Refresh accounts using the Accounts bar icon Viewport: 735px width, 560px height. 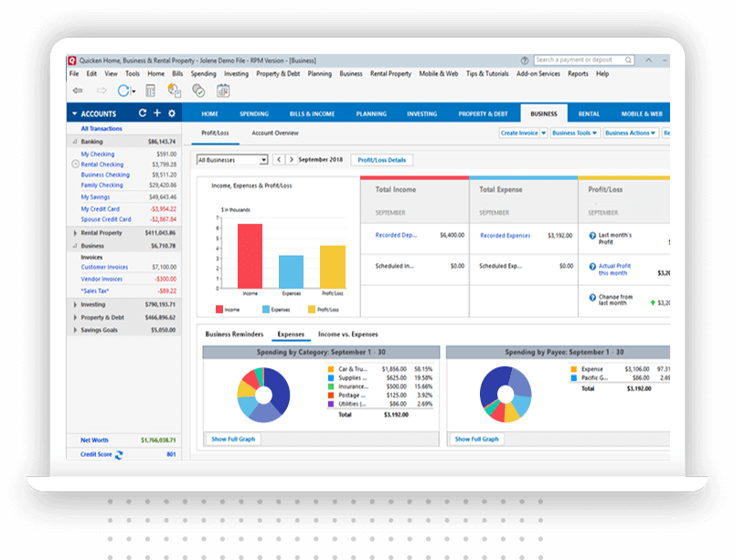click(143, 113)
